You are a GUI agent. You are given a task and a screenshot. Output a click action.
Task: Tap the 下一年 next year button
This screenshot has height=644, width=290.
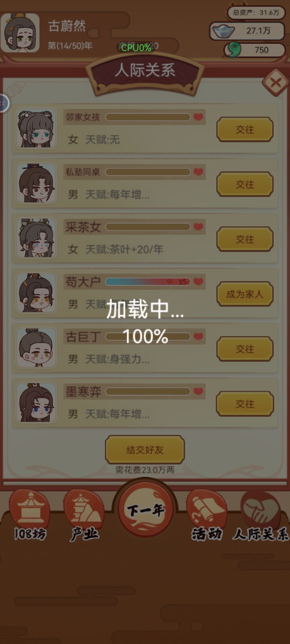(145, 510)
